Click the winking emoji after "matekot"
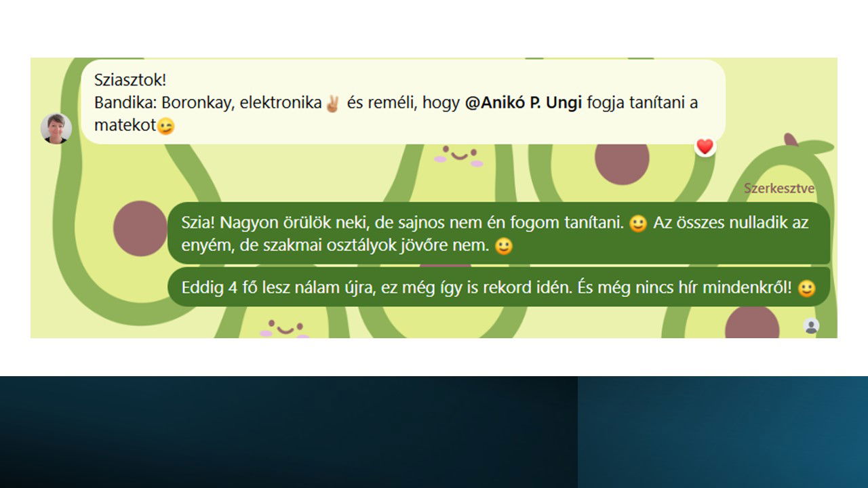Screen dimensions: 868x488 click(x=165, y=126)
